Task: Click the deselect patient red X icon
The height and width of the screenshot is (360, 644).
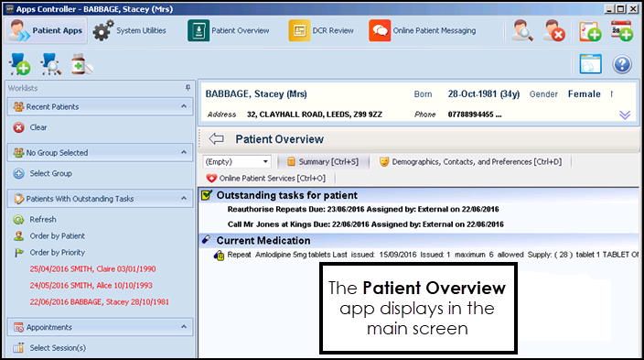Action: click(x=553, y=31)
